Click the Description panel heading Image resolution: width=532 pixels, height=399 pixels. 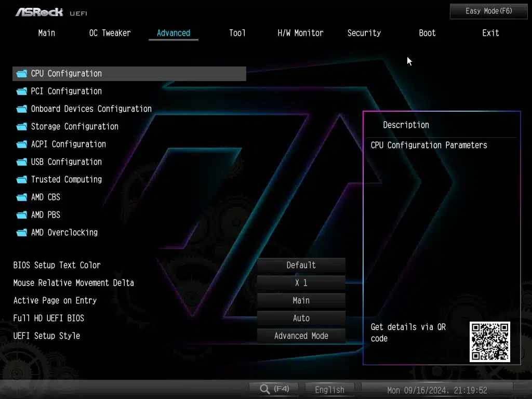406,125
